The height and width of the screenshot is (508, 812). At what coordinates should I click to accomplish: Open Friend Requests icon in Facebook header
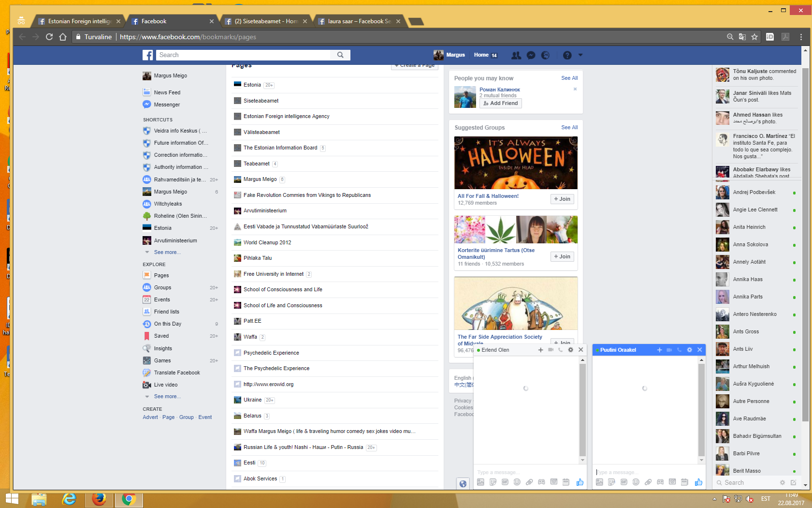coord(516,55)
